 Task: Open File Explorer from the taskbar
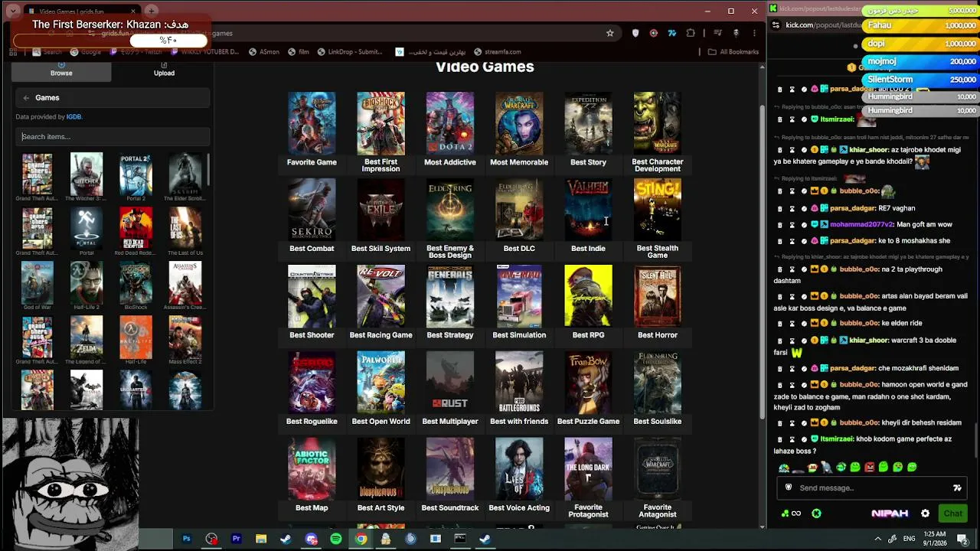[261, 539]
